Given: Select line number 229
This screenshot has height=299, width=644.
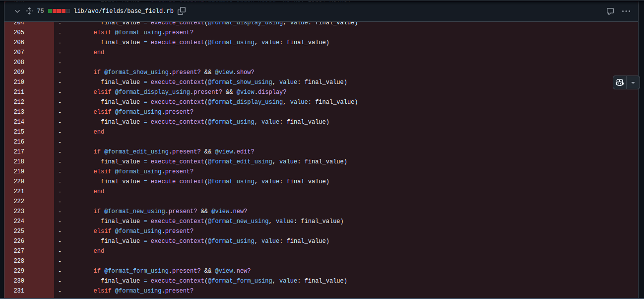Looking at the screenshot, I should click(19, 271).
